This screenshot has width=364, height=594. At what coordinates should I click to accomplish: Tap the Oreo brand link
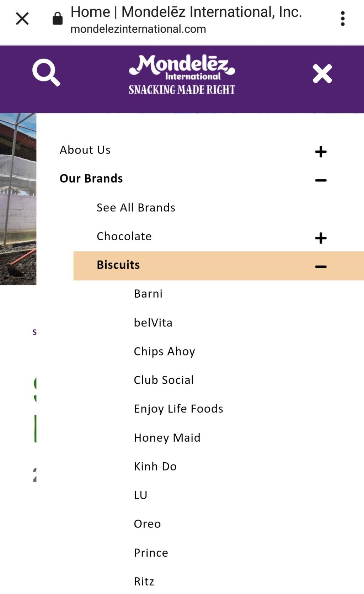[x=147, y=524]
